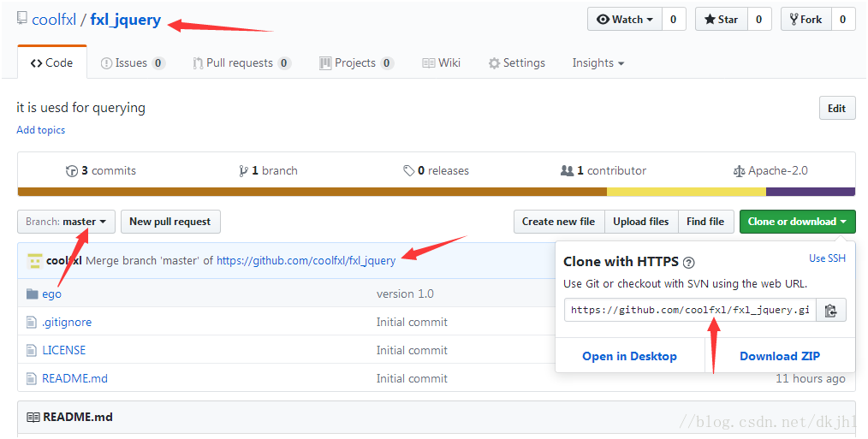Click the law scale icon beside Apache-2.0
868x439 pixels.
[x=739, y=172]
